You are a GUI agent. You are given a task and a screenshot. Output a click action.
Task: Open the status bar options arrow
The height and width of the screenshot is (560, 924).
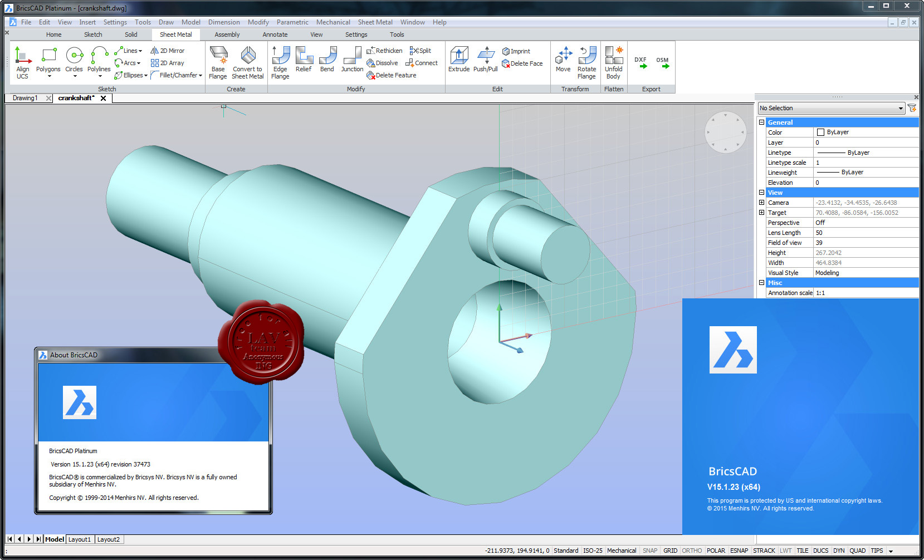coord(891,551)
